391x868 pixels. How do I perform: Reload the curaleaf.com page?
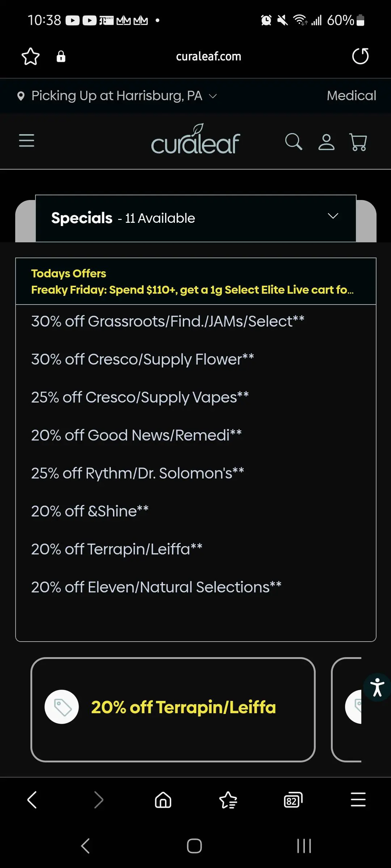[360, 56]
